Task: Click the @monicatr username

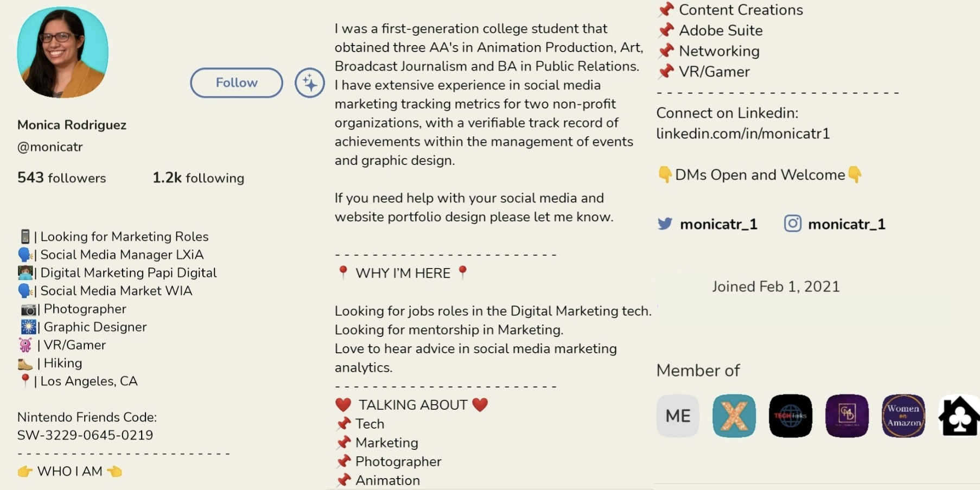Action: tap(50, 147)
